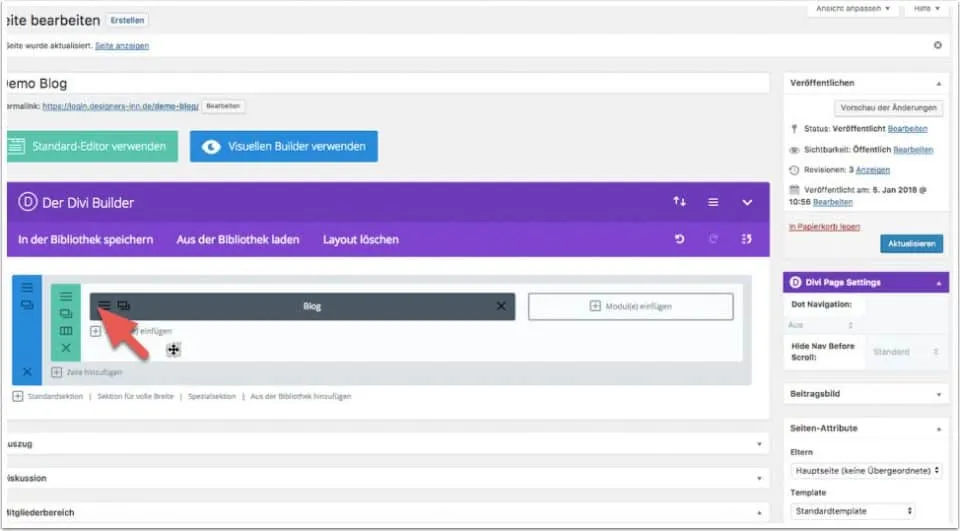Clone the Blog module
The image size is (960, 531).
(123, 306)
